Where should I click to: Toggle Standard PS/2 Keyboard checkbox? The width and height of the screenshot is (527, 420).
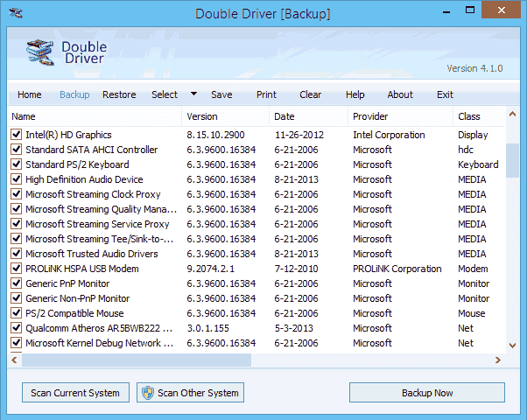16,164
